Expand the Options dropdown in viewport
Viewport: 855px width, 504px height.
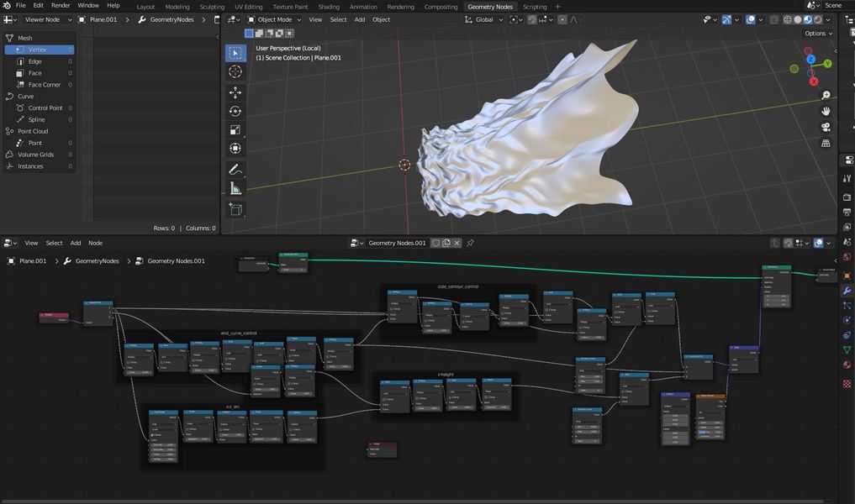coord(819,34)
